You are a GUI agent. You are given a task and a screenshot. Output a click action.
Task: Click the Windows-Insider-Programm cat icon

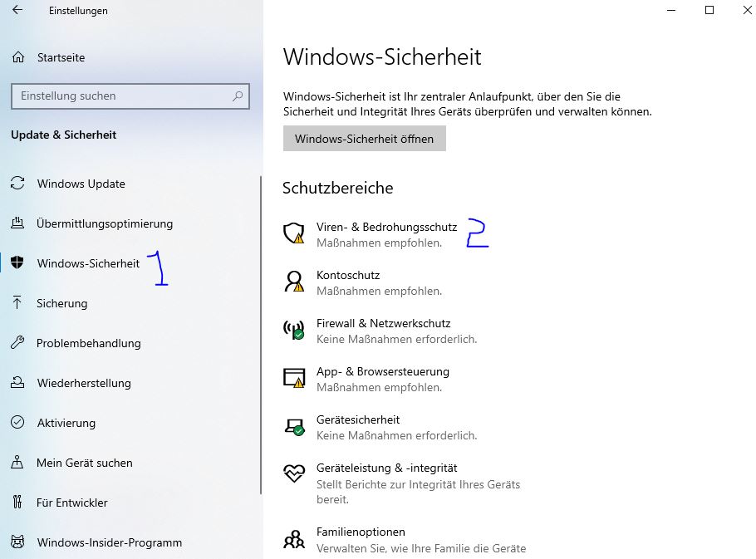[x=17, y=542]
